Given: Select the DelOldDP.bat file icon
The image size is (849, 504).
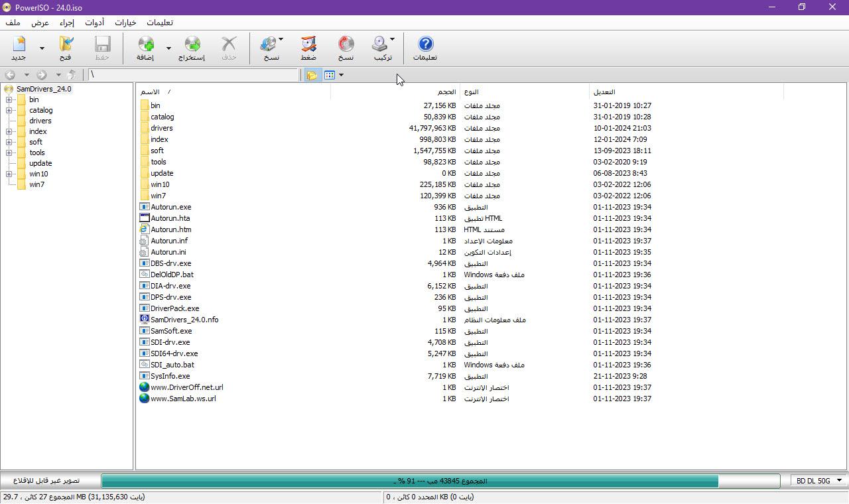Looking at the screenshot, I should tap(145, 275).
